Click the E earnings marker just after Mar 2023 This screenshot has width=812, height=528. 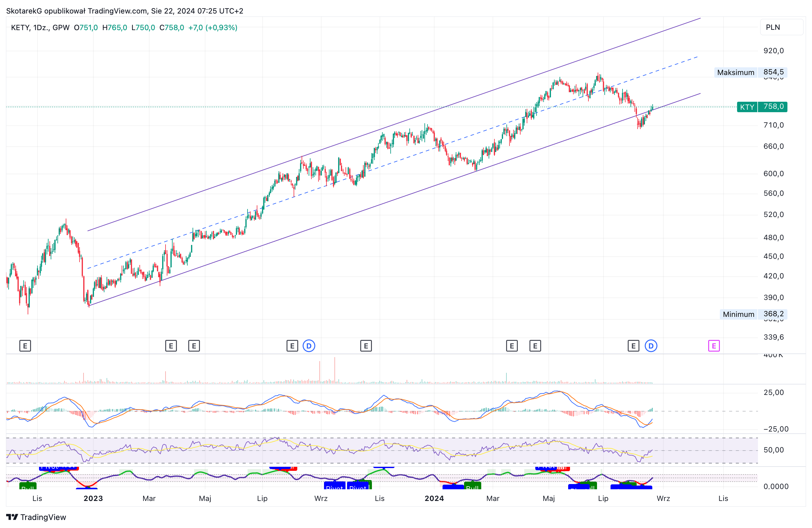click(171, 346)
